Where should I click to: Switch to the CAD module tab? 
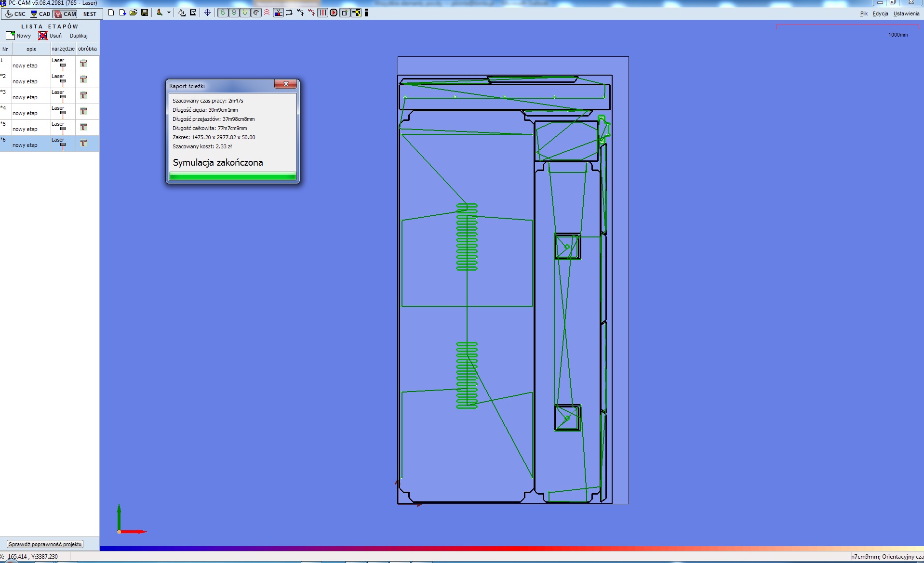click(40, 14)
